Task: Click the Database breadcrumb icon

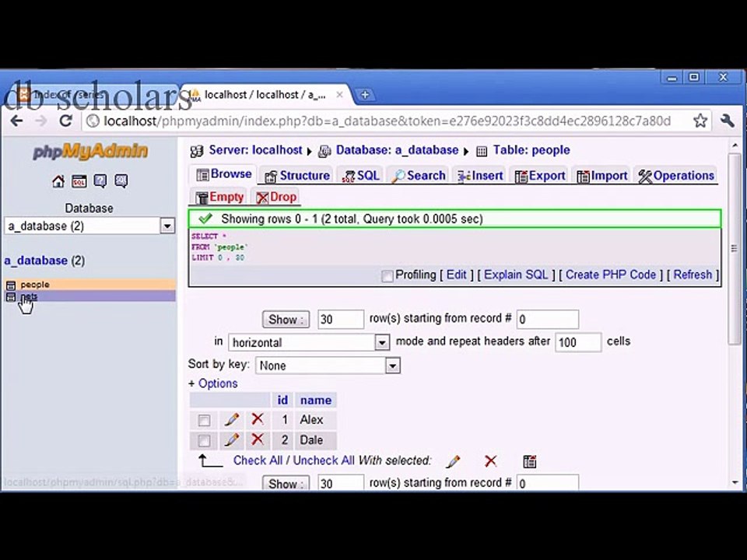Action: [x=324, y=152]
